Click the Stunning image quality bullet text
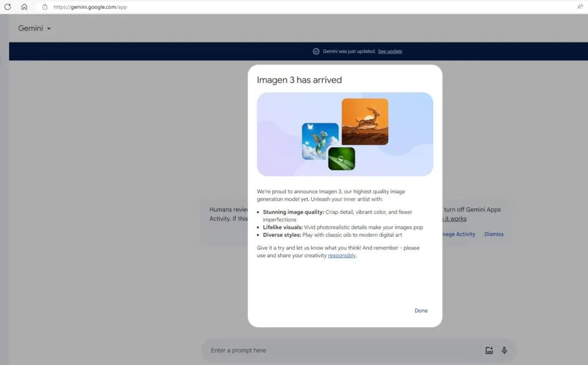 click(x=338, y=216)
